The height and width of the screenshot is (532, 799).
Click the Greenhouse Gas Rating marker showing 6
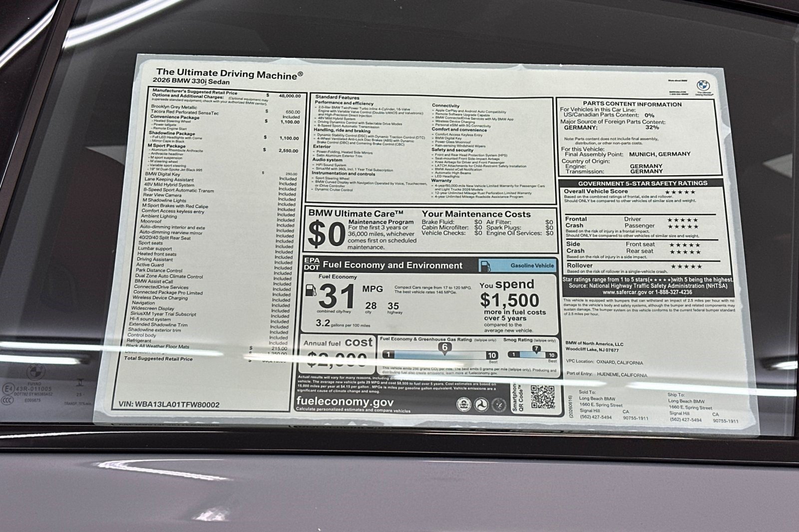444,348
